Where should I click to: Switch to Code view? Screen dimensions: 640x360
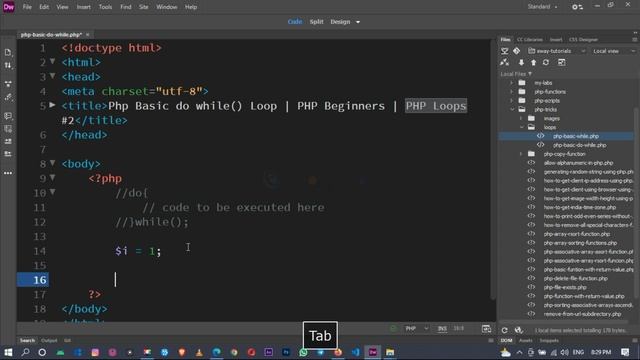[x=295, y=22]
